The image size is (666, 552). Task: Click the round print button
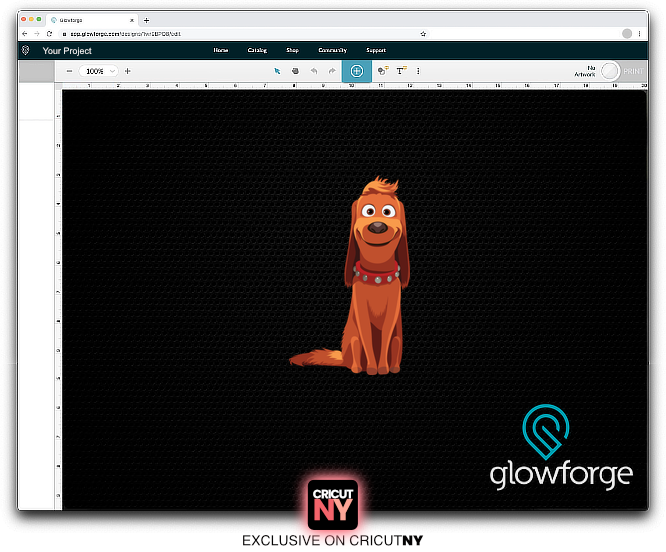click(610, 71)
